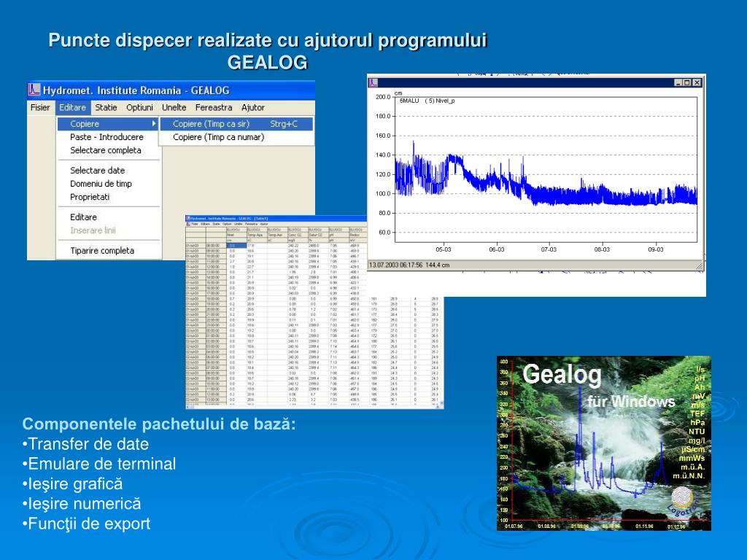The width and height of the screenshot is (747, 560).
Task: Expand the Copiere submenu arrow
Action: point(154,124)
